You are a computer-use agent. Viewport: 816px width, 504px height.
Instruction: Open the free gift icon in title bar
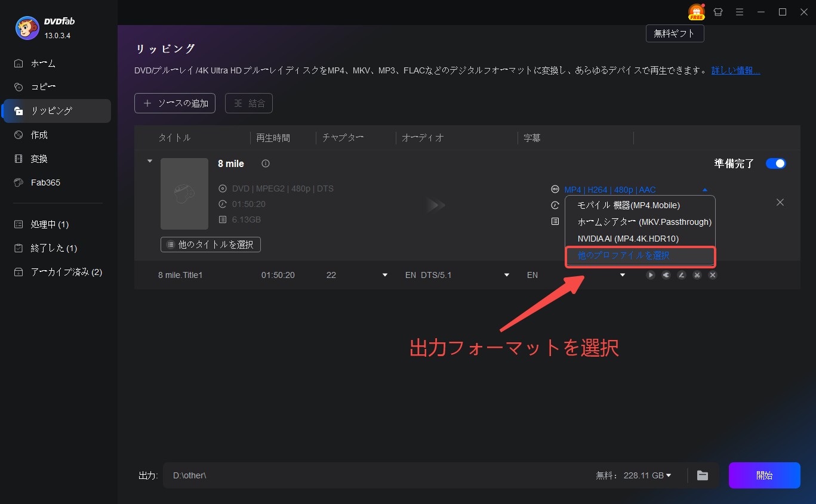point(696,12)
